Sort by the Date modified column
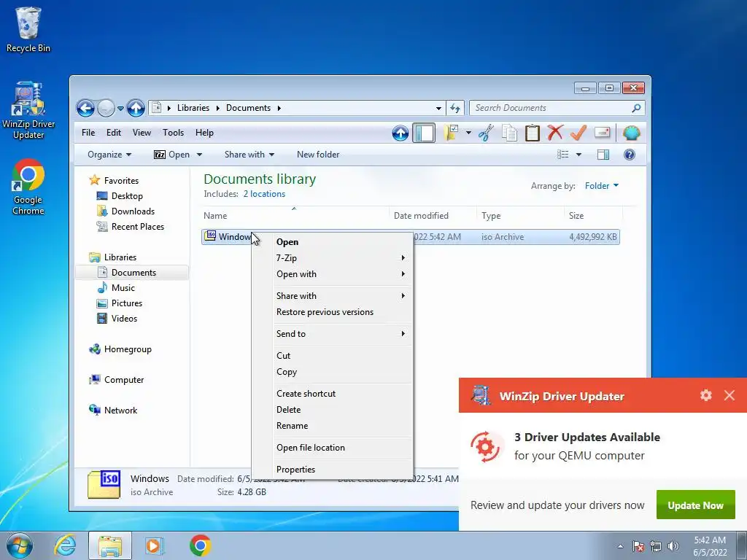747x560 pixels. [x=433, y=216]
